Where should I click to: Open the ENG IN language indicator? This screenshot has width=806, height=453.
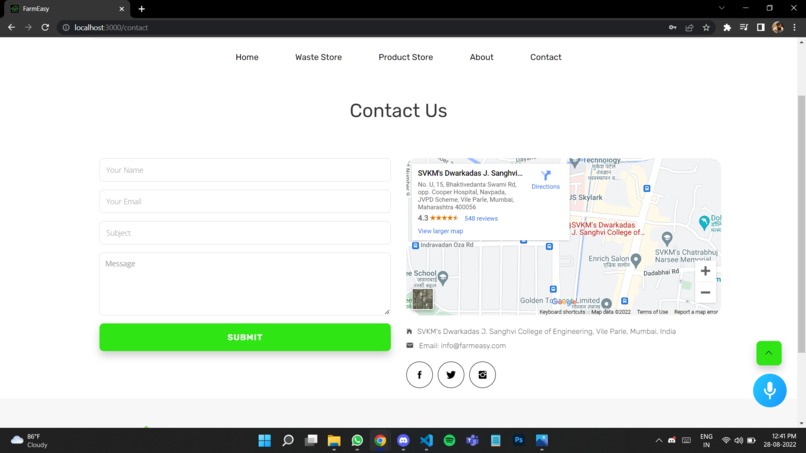pyautogui.click(x=706, y=441)
